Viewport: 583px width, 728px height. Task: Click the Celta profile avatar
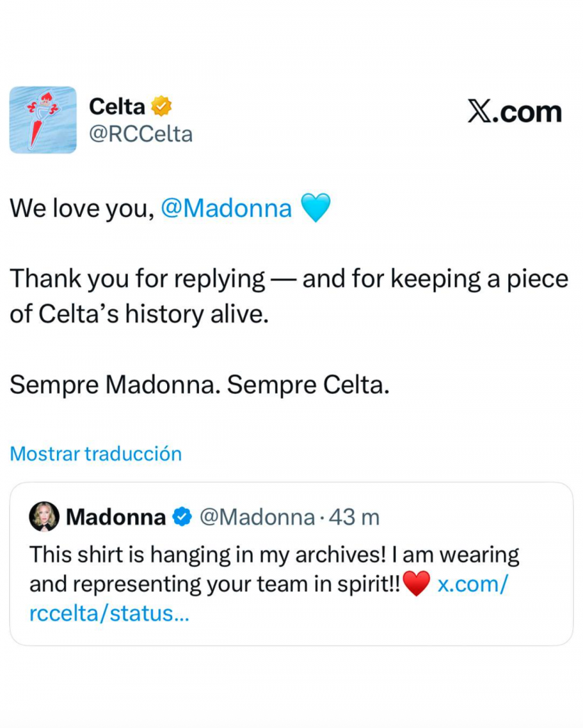point(43,119)
